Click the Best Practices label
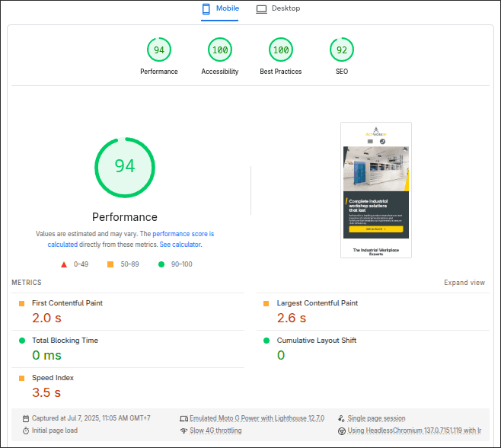 tap(280, 72)
